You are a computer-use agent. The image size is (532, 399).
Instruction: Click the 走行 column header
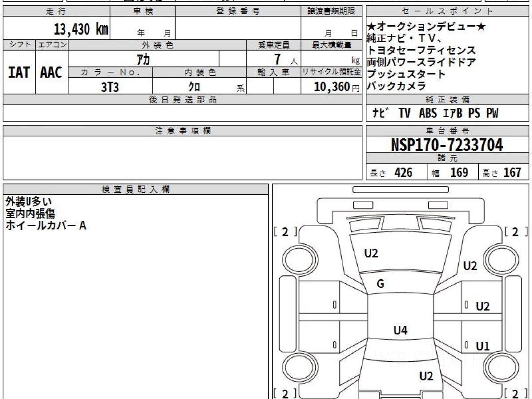pos(56,12)
